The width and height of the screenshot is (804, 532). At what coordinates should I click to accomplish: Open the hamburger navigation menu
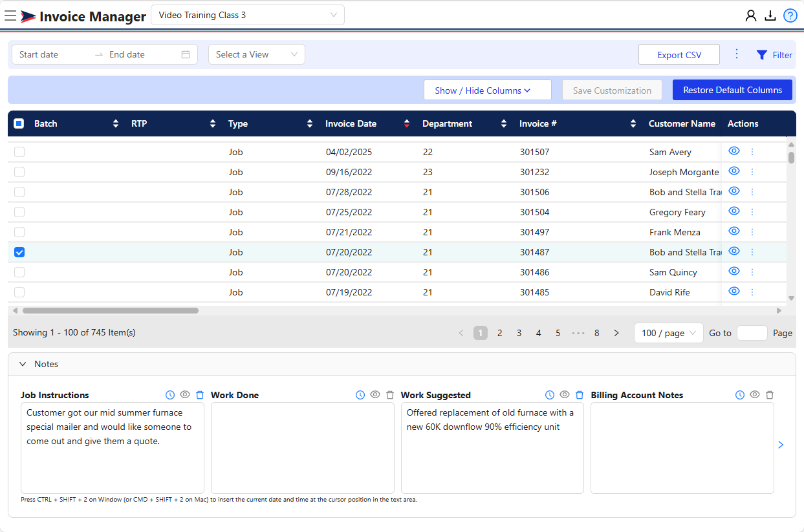tap(10, 16)
